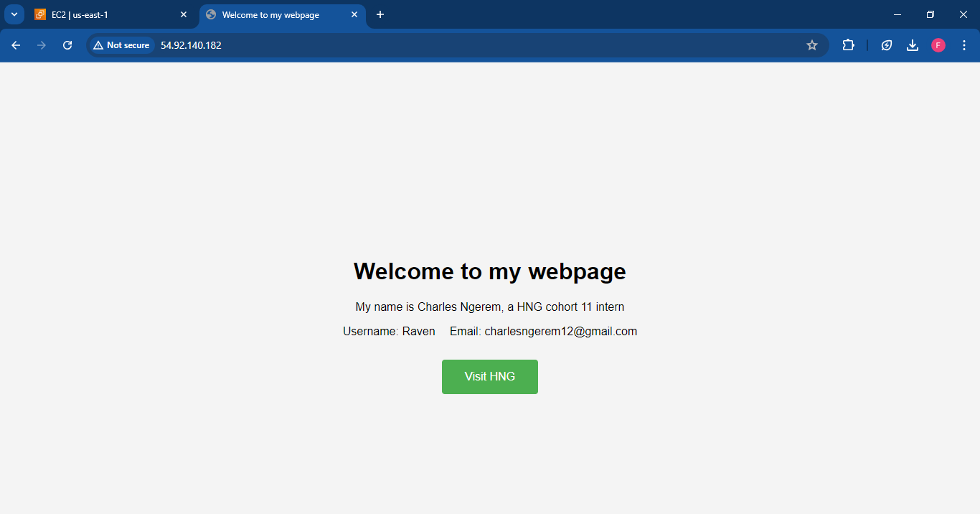
Task: Click the EC2 tab's close button
Action: pyautogui.click(x=184, y=14)
